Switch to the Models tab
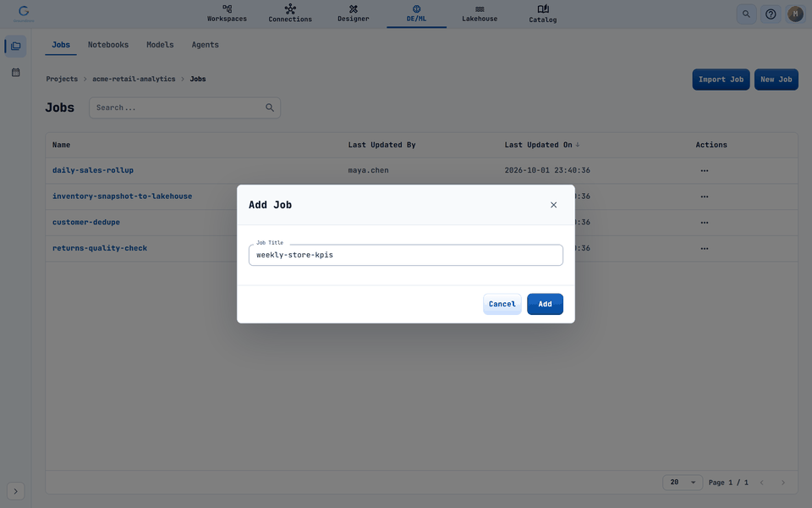The height and width of the screenshot is (508, 812). click(160, 45)
